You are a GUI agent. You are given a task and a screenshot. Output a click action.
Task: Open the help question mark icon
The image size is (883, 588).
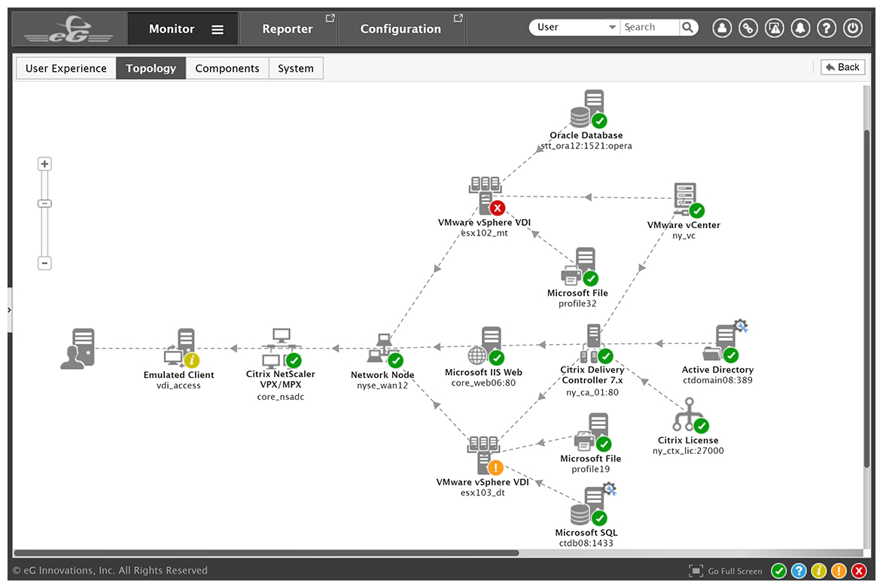pyautogui.click(x=827, y=28)
